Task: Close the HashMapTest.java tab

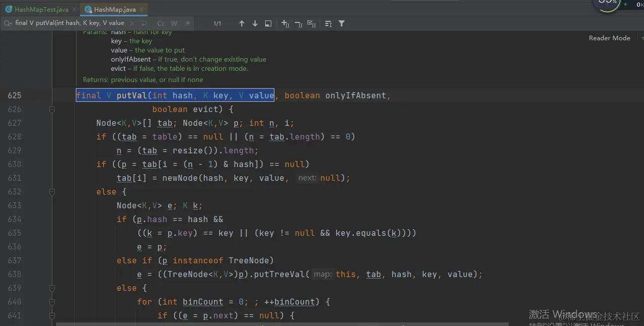Action: coord(74,9)
